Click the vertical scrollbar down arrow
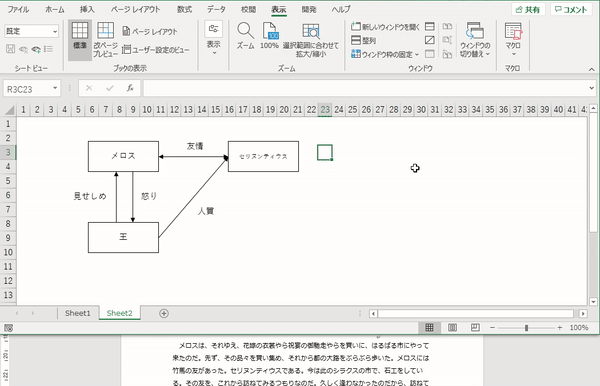This screenshot has width=600, height=386. coord(593,301)
